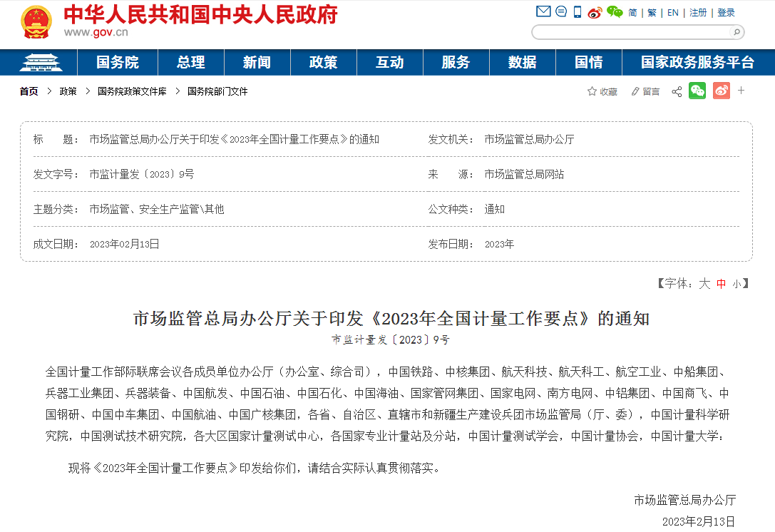Click inside the site search box
Screen dimensions: 775x532
(x=631, y=32)
